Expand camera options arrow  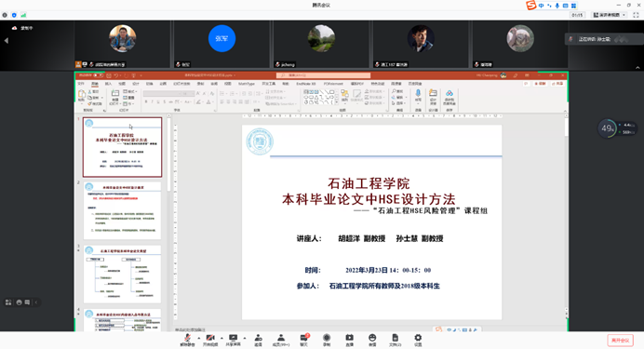(221, 338)
